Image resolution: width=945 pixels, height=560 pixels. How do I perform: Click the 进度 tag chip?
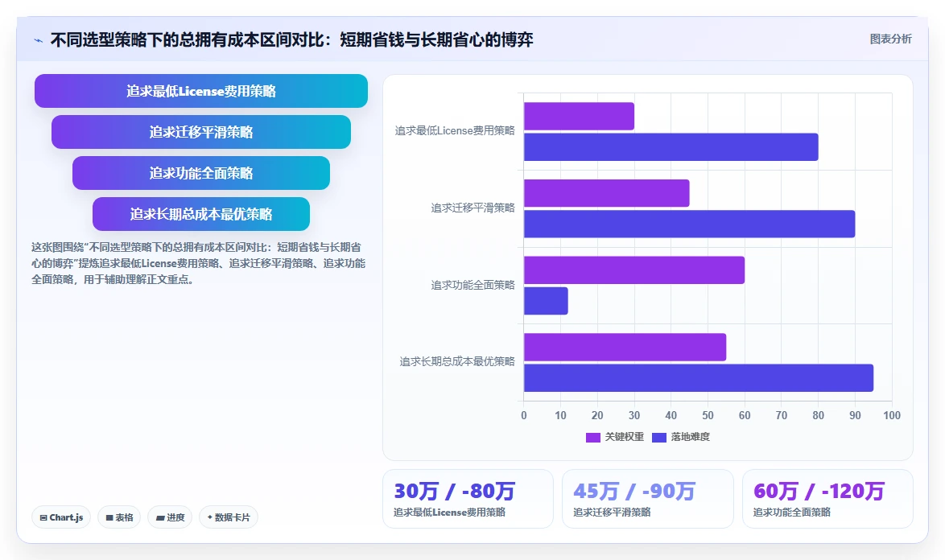[x=170, y=517]
